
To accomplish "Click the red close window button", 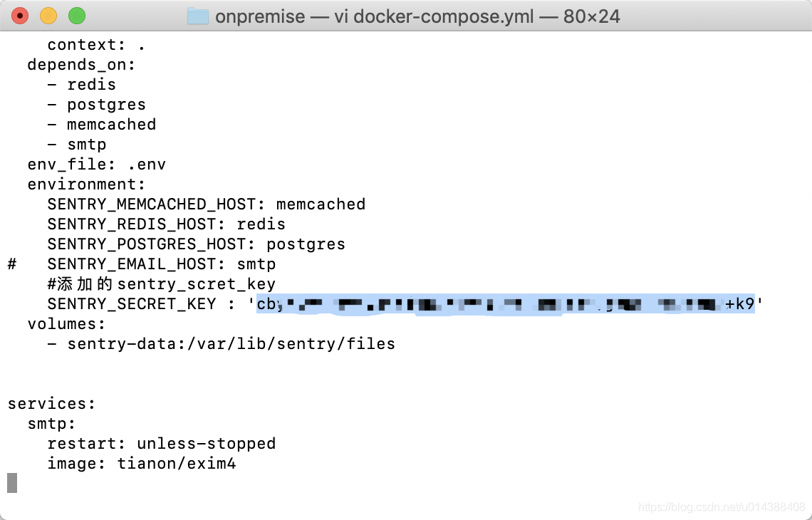I will click(20, 16).
